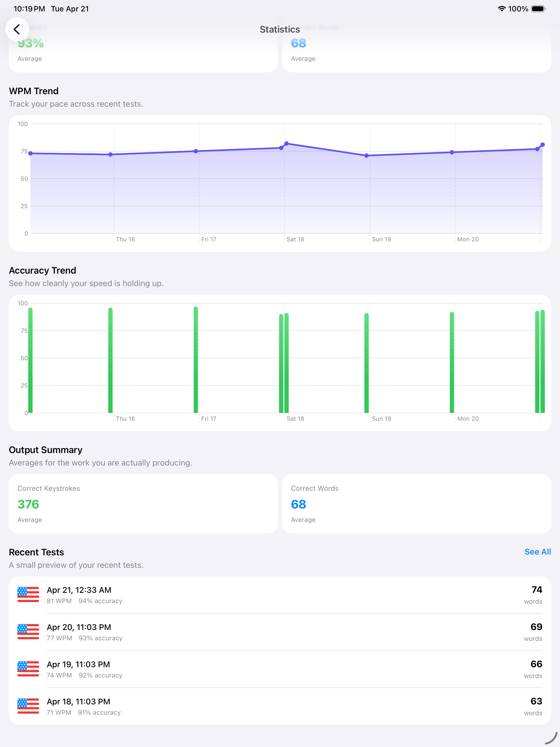Click the 74 words count
This screenshot has height=747, width=560.
[537, 590]
